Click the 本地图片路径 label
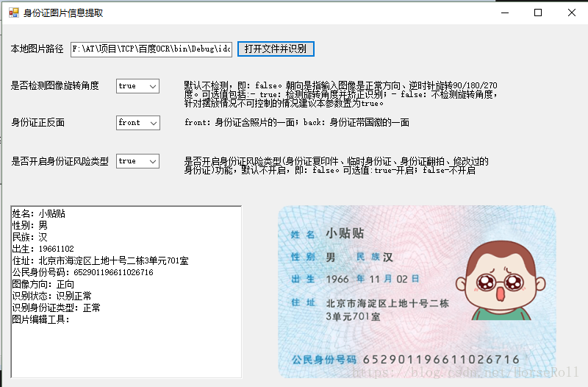 pos(37,49)
